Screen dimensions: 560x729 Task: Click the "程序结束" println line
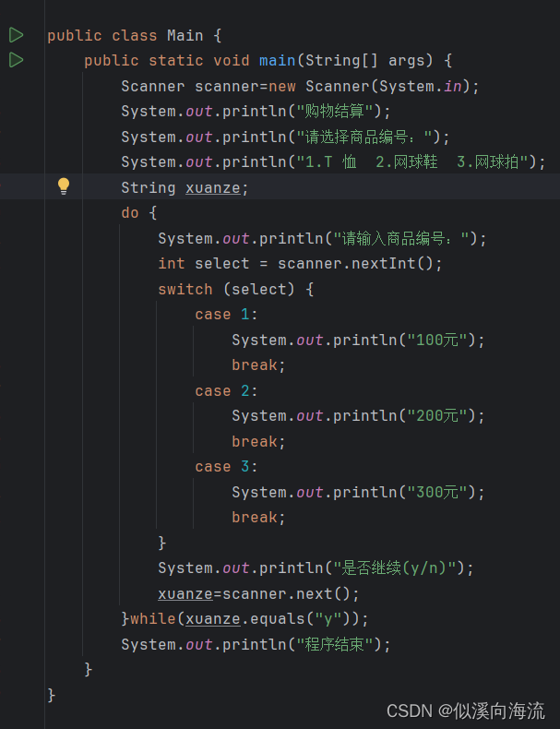tap(256, 644)
